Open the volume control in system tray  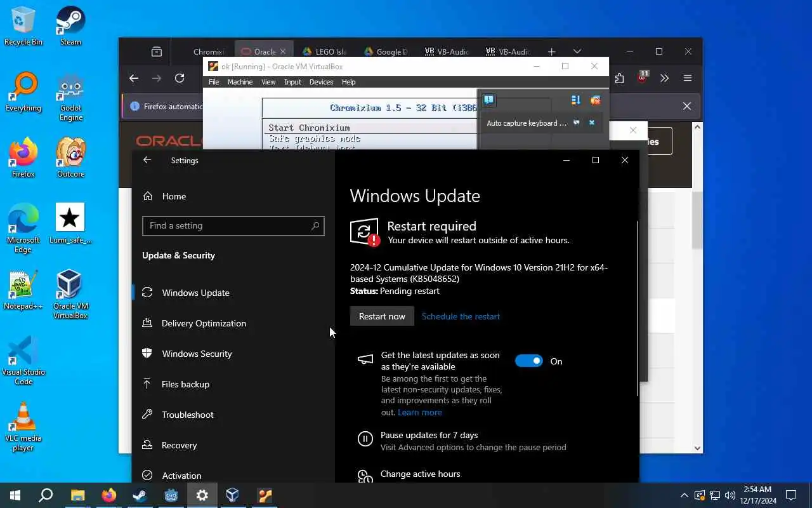(730, 495)
